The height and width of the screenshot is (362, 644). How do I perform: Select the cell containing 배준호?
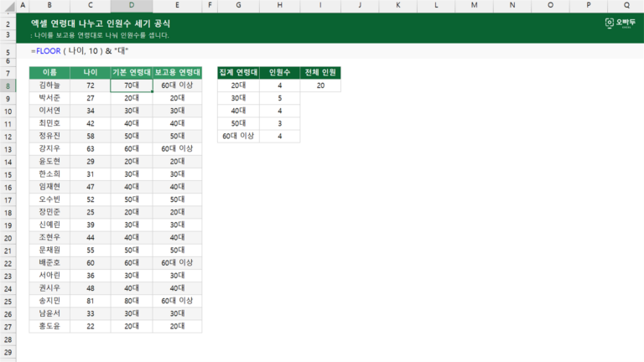pyautogui.click(x=49, y=262)
